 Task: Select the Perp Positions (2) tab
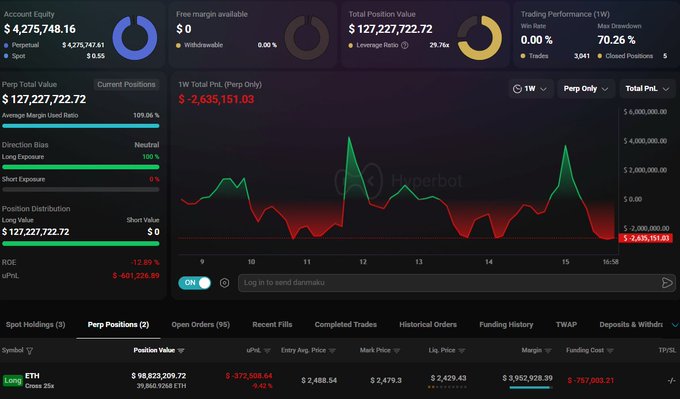coord(118,324)
